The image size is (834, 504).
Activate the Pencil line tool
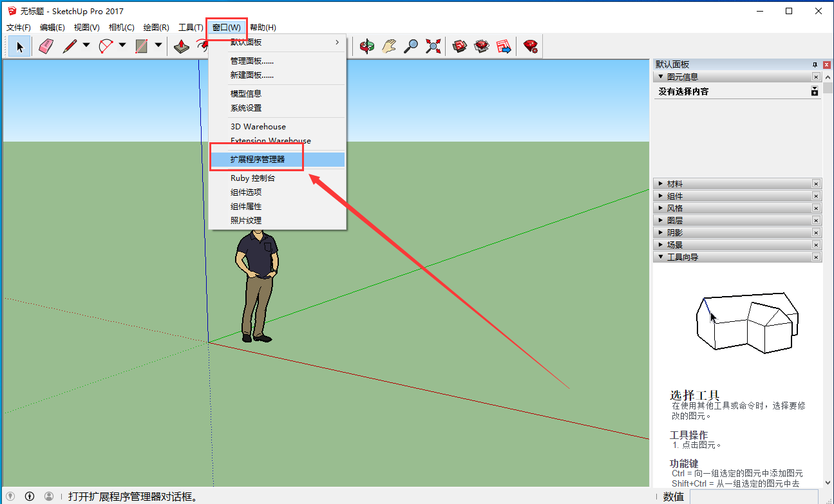[x=70, y=46]
